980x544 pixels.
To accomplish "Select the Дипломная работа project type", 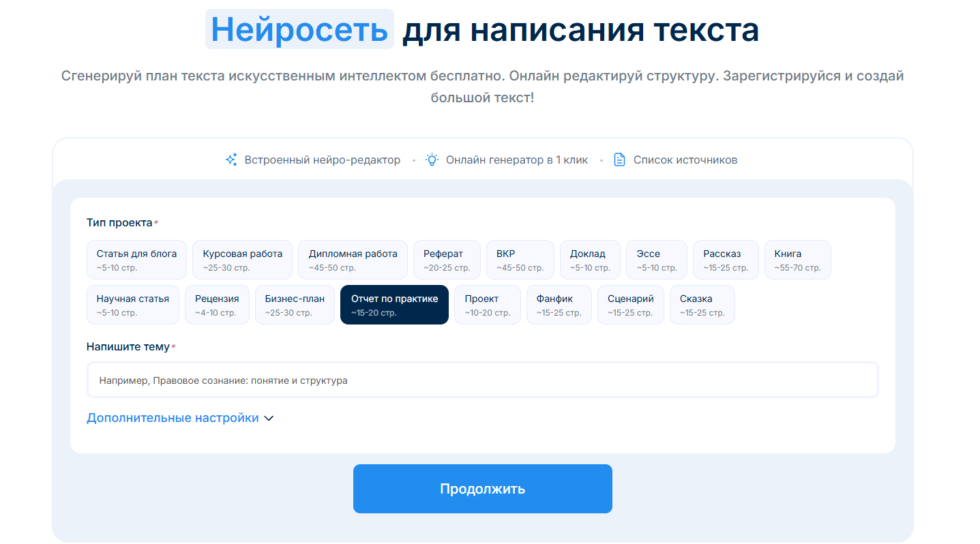I will tap(352, 259).
